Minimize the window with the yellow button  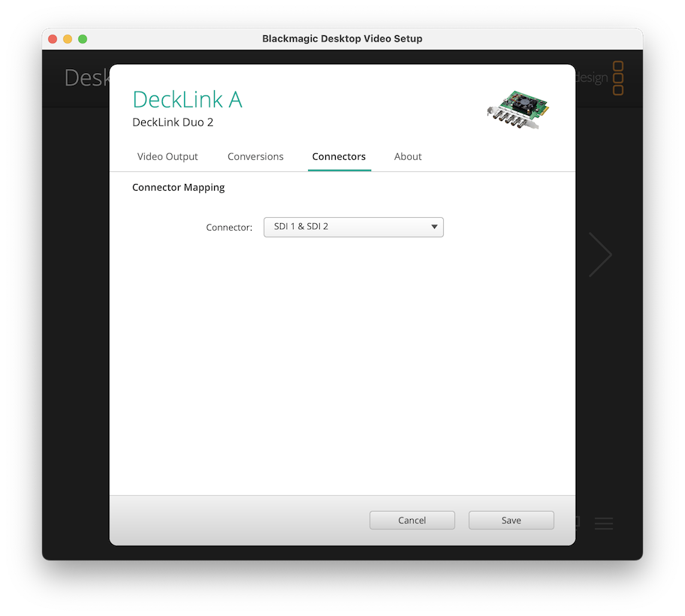[68, 39]
